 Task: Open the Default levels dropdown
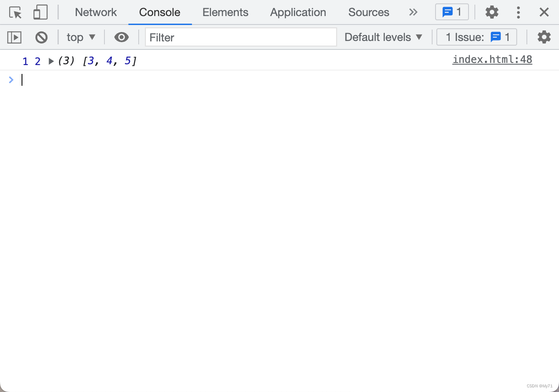(383, 38)
